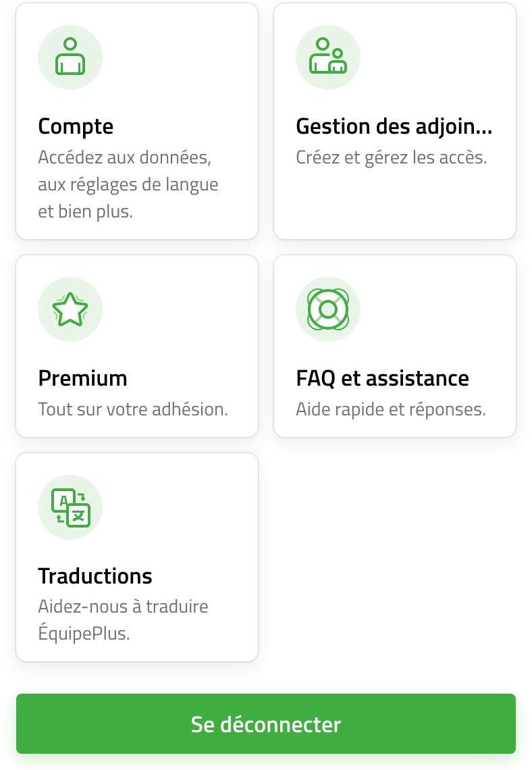532x770 pixels.
Task: Click "et bien plus." line in Compte card
Action: point(85,211)
